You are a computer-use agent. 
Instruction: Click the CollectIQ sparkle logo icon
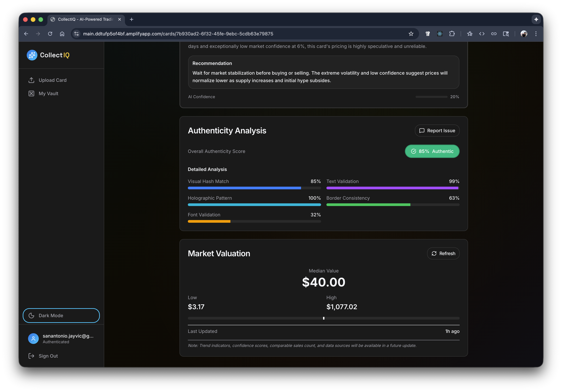tap(32, 55)
